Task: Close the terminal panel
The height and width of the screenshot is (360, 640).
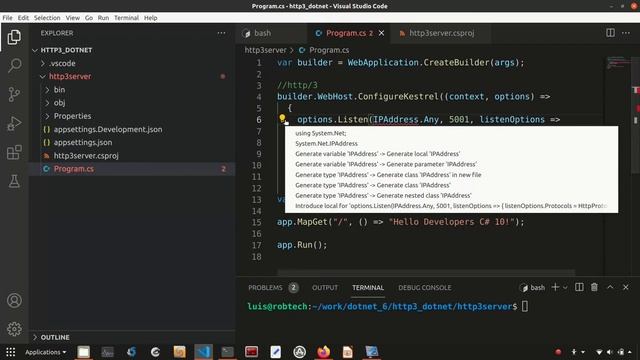Action: click(626, 287)
